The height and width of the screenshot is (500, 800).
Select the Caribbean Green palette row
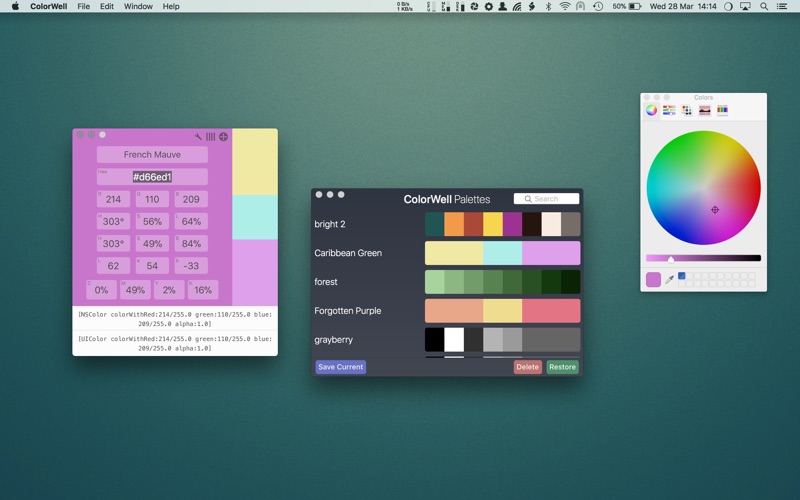pyautogui.click(x=447, y=253)
